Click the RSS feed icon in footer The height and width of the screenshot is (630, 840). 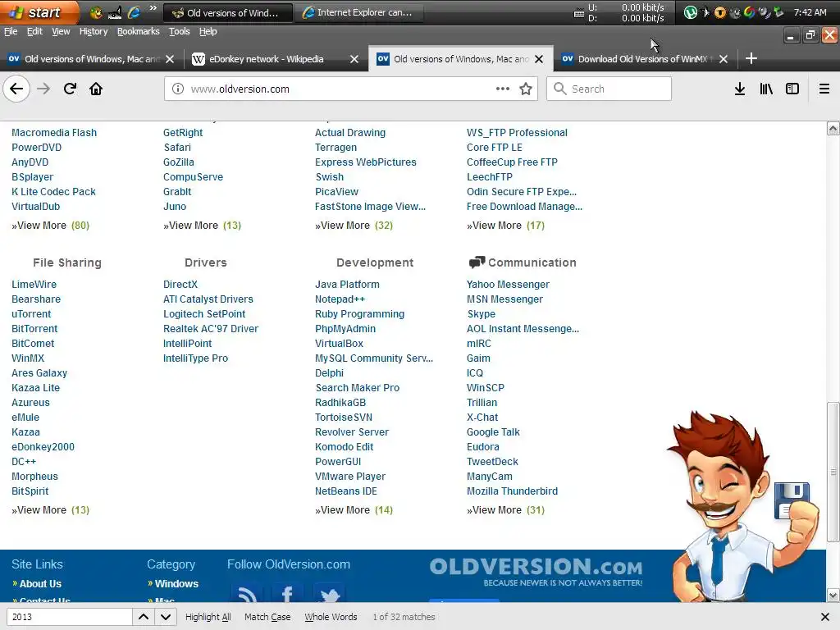tap(247, 592)
